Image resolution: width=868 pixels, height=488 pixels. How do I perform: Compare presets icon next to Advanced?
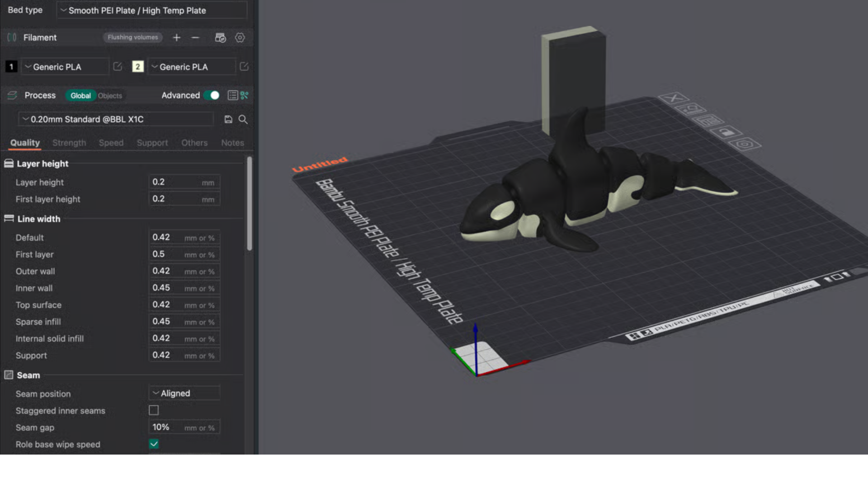coord(245,95)
